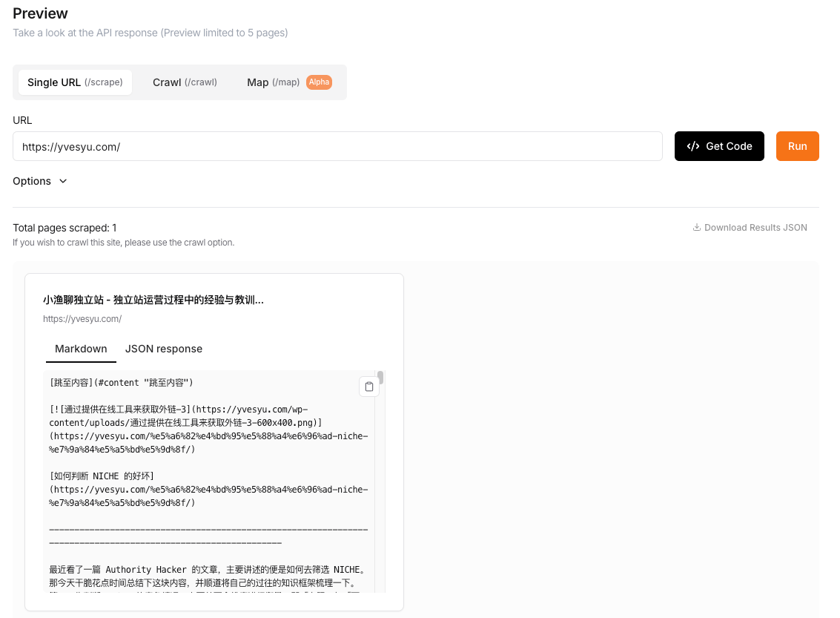Click the scraped page title 小渔聊独立站

pos(153,300)
